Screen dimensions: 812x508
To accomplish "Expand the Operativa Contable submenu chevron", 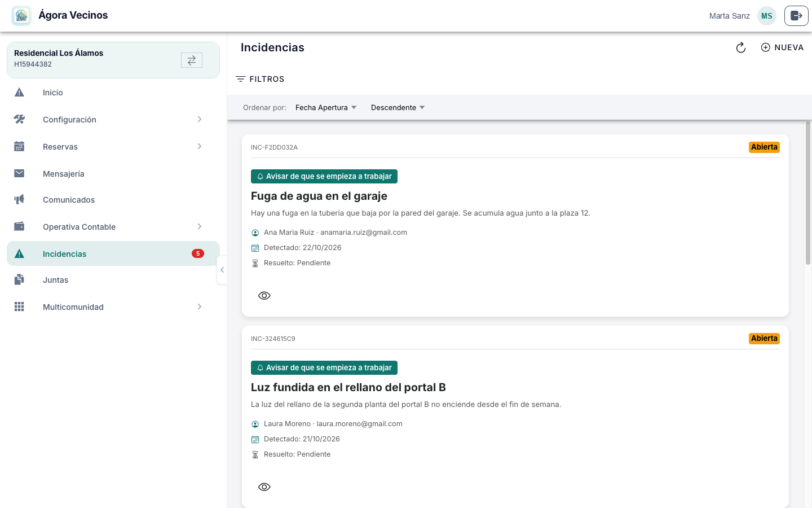I will (x=200, y=226).
